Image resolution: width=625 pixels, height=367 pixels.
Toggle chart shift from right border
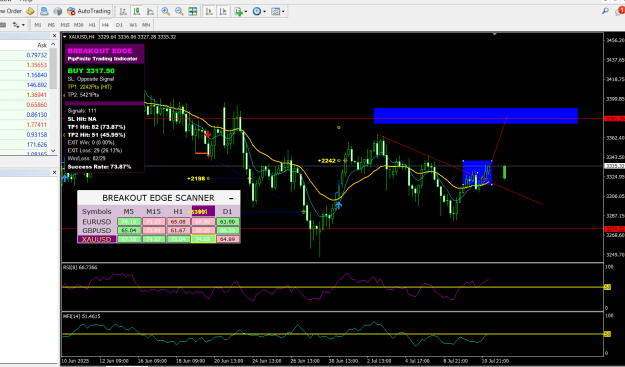point(223,12)
